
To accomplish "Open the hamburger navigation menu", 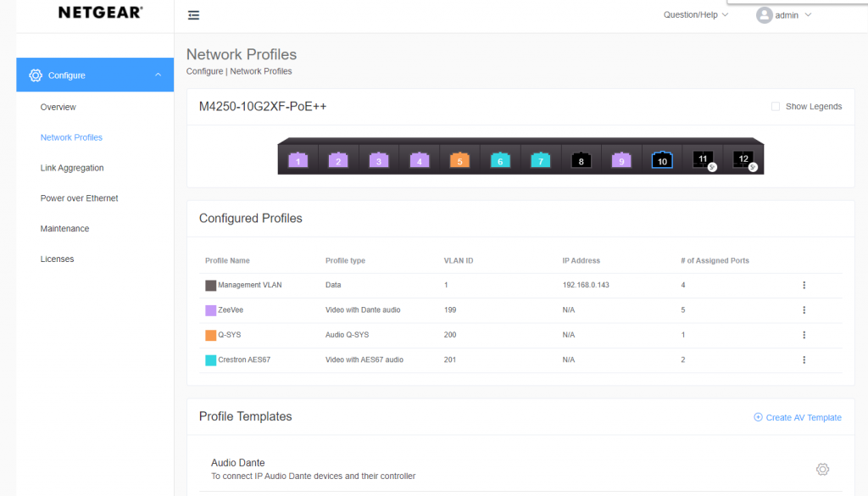I will (x=193, y=14).
